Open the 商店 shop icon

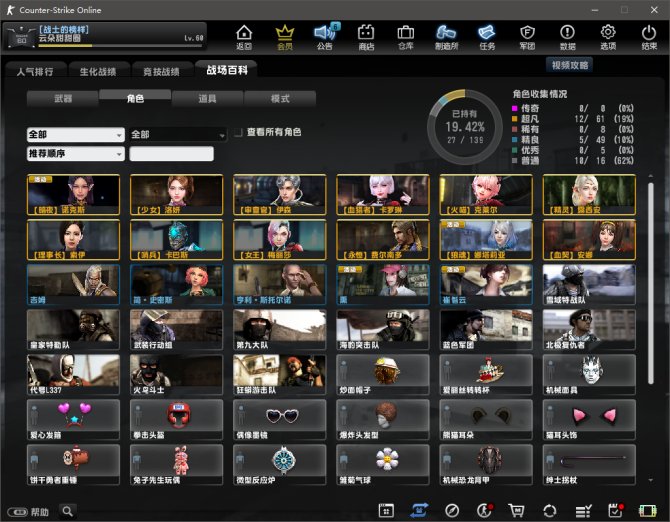click(x=366, y=37)
